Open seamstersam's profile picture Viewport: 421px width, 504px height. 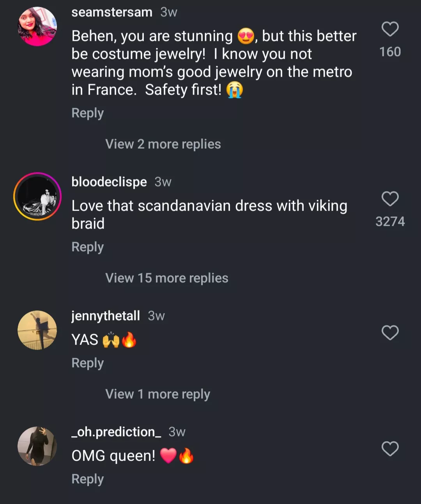point(37,26)
